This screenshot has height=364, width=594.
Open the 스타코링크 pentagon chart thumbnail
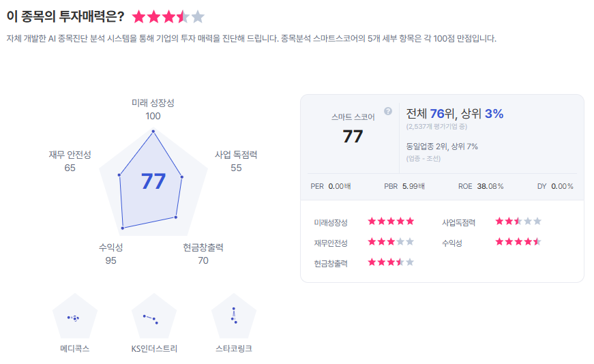tap(234, 316)
